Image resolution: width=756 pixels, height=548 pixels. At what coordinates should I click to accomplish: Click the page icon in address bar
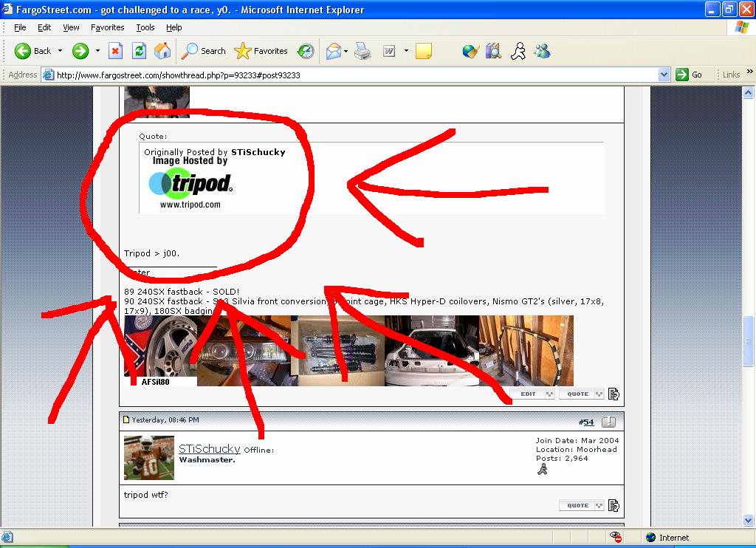(x=48, y=75)
